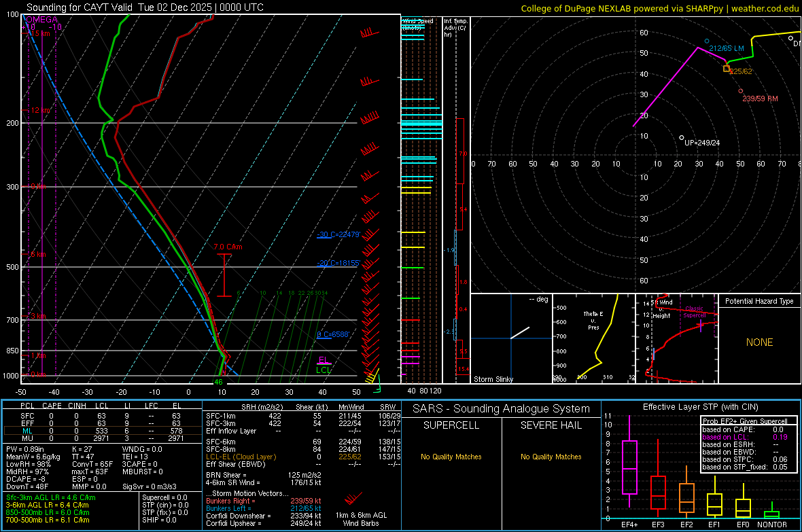Select the highlighted ML parcel row
This screenshot has width=802, height=532.
101,431
